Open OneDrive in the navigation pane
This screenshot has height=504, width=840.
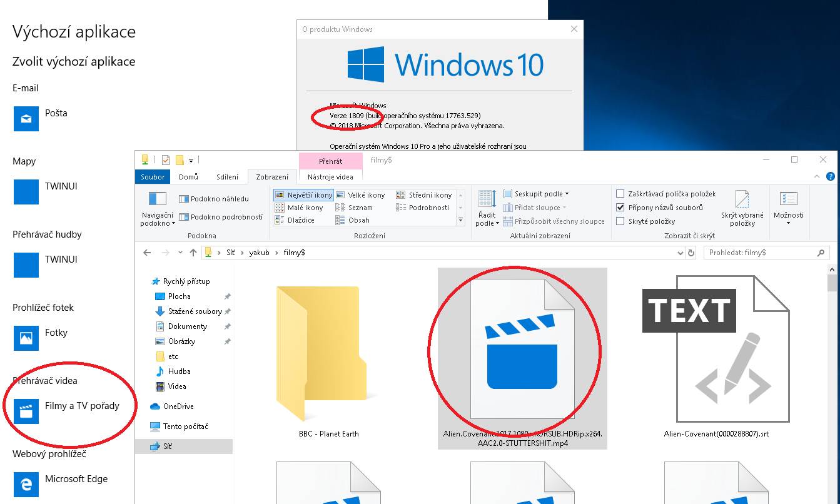[x=172, y=406]
